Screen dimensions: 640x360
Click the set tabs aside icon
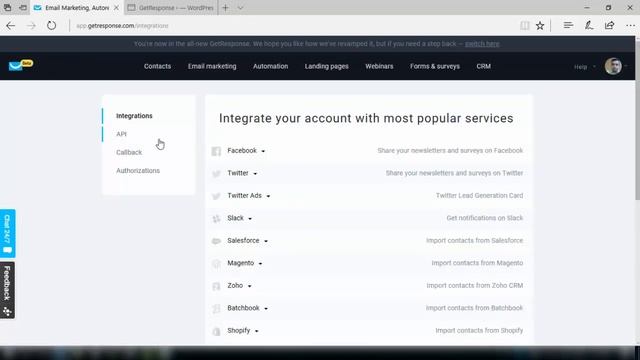[23, 8]
